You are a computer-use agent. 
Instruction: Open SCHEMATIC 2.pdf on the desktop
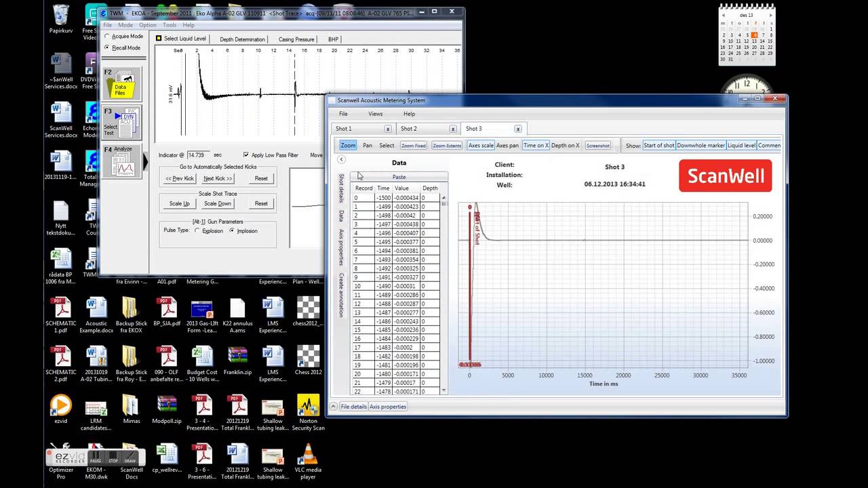[x=61, y=365]
